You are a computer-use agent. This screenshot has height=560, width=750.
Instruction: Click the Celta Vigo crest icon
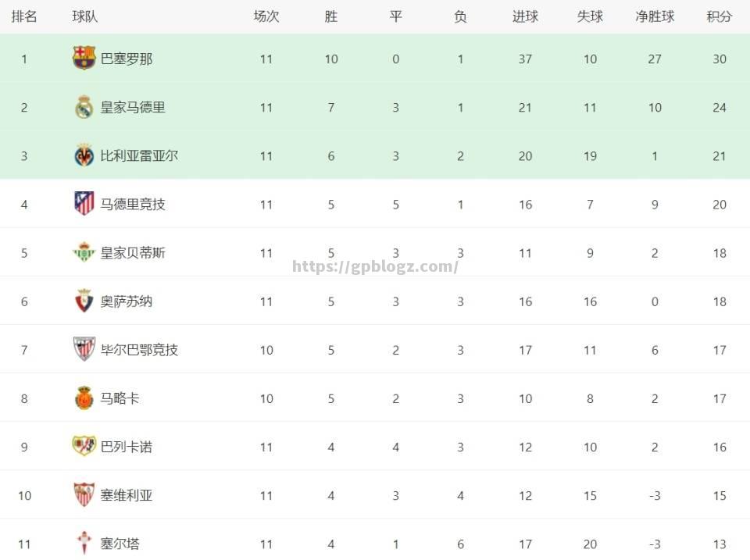click(x=84, y=544)
